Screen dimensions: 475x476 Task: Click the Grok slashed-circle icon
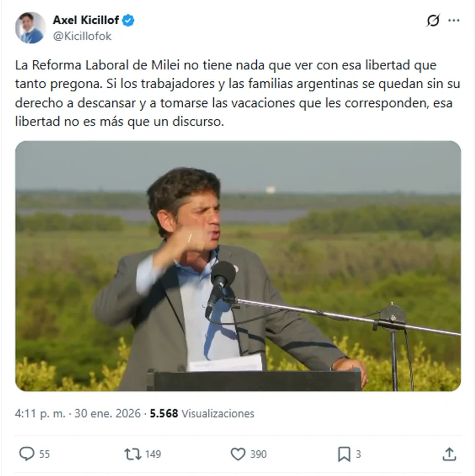[433, 21]
